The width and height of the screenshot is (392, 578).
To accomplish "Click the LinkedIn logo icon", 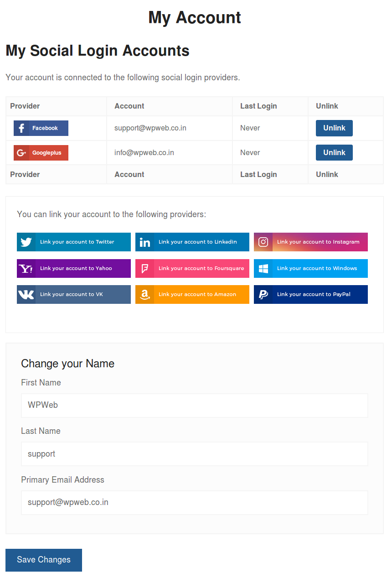I will (x=144, y=242).
